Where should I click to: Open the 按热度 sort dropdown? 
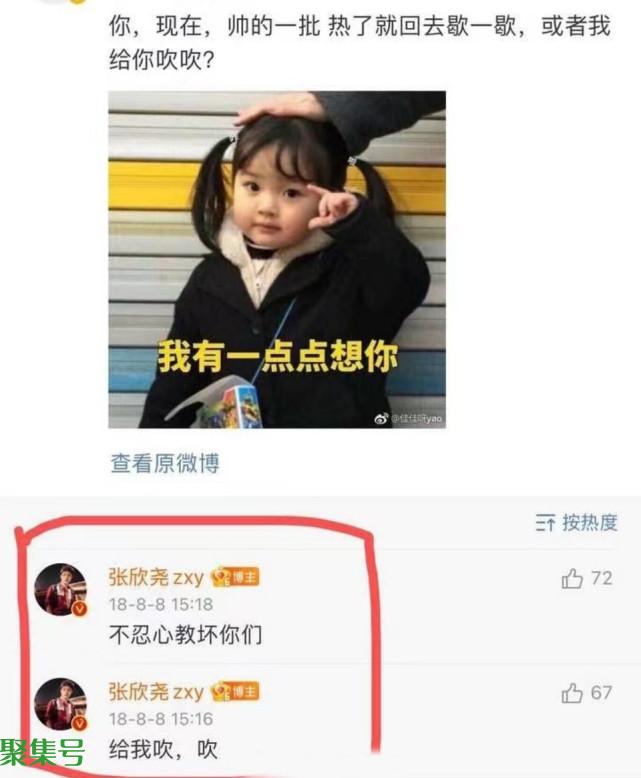click(x=577, y=523)
